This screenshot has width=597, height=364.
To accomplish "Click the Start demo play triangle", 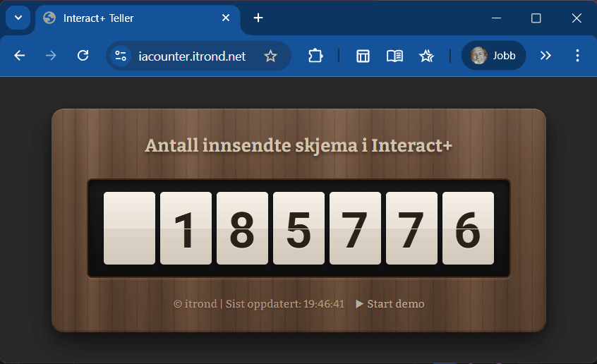I will (x=359, y=304).
